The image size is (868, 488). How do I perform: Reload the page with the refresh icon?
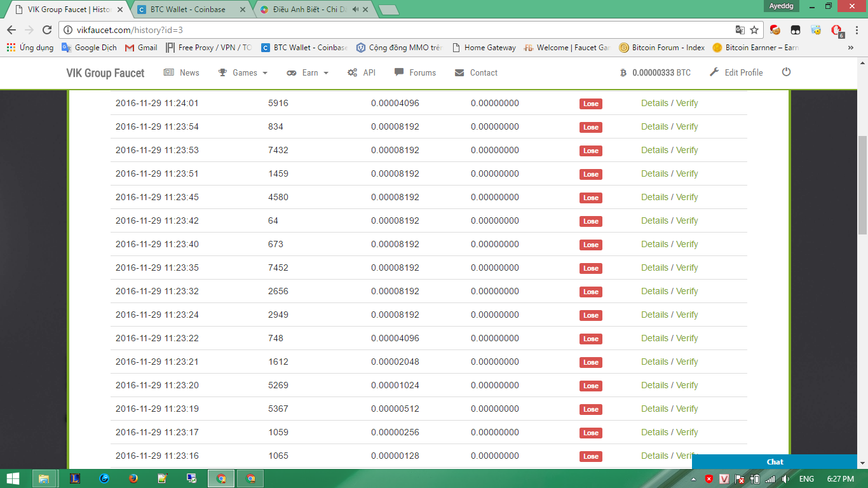coord(47,30)
